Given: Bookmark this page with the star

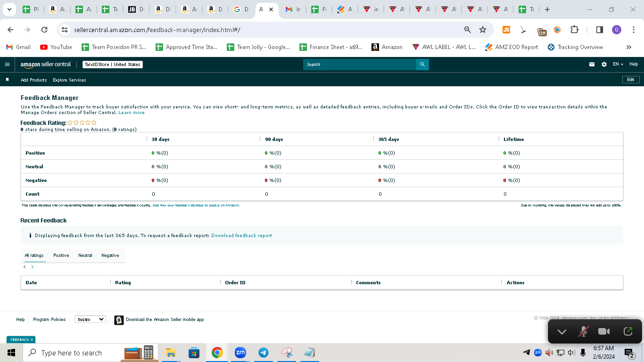Looking at the screenshot, I should click(483, 30).
